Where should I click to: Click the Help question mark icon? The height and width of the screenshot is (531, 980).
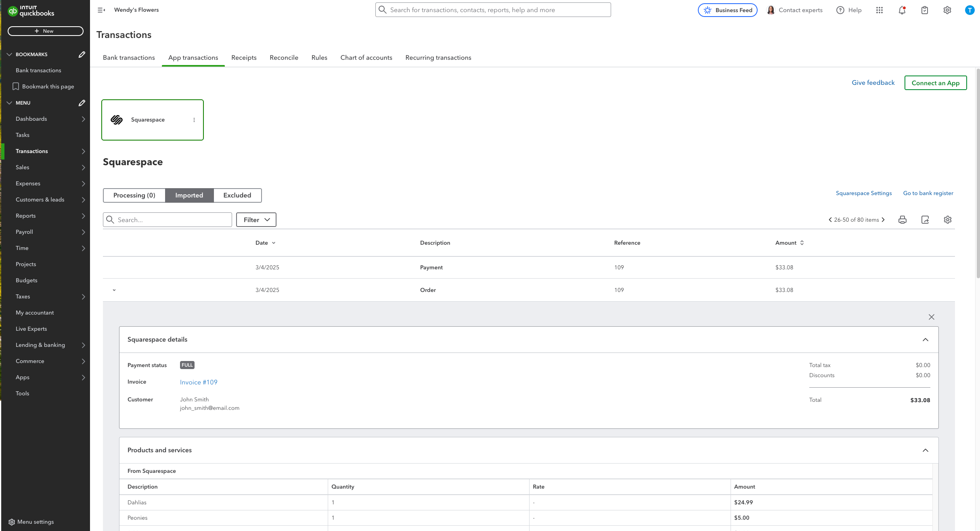pyautogui.click(x=840, y=10)
